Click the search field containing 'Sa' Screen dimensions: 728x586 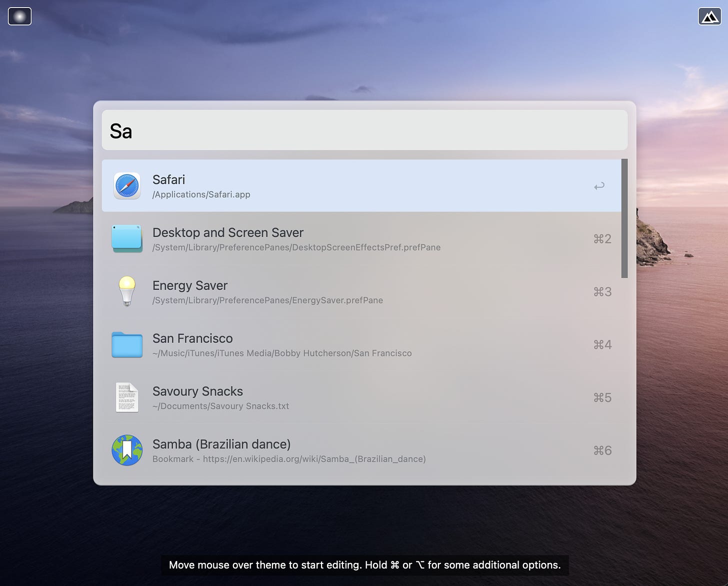point(364,130)
